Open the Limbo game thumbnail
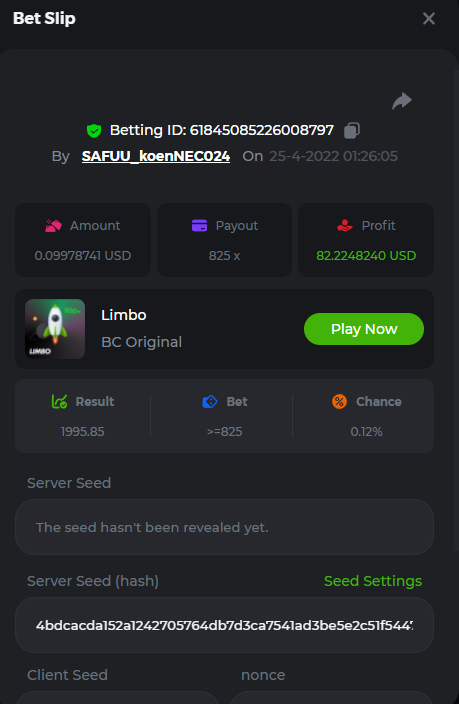Screen dimensions: 459x704 (55, 329)
